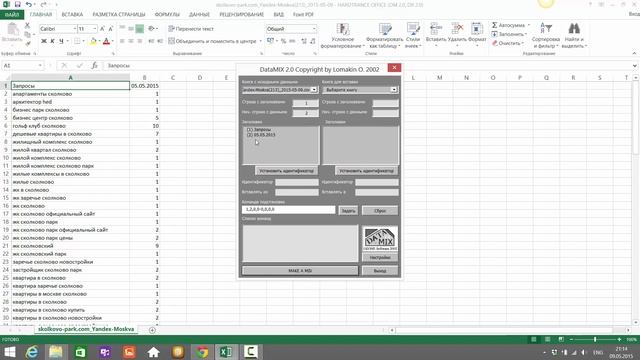Click the text orientation icon
Screen dimensions: 640x360
[151, 29]
